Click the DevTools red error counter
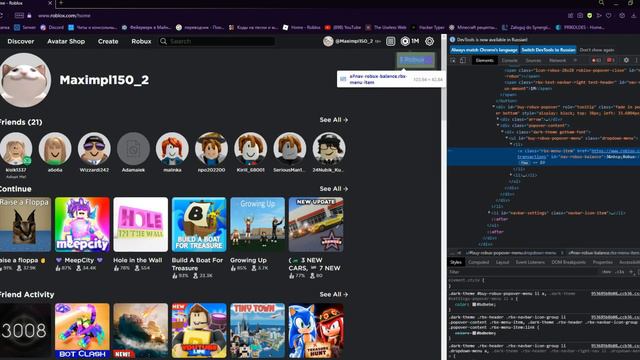The width and height of the screenshot is (640, 360). tap(596, 60)
